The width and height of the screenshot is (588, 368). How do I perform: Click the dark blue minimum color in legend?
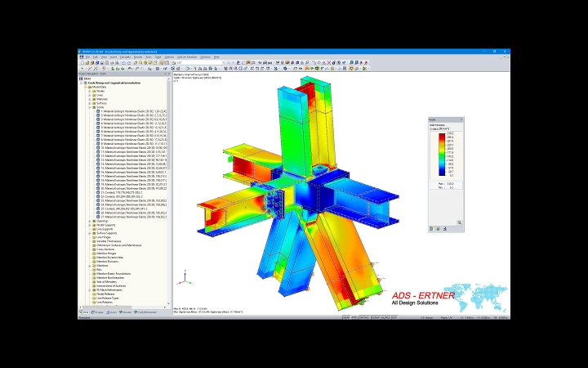pos(442,173)
